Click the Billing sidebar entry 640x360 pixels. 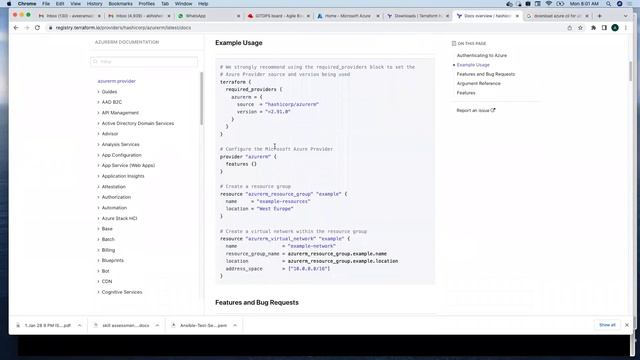(108, 250)
